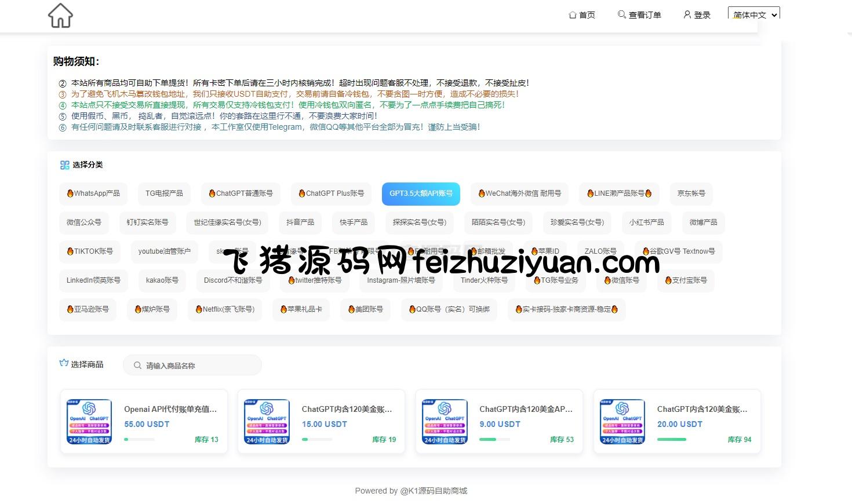Select the LinkedIn领英账号 category
Viewport: 852px width, 504px height.
click(93, 280)
